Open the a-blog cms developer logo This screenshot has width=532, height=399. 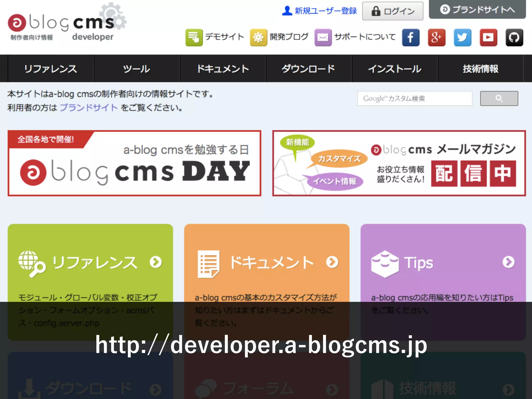67,22
